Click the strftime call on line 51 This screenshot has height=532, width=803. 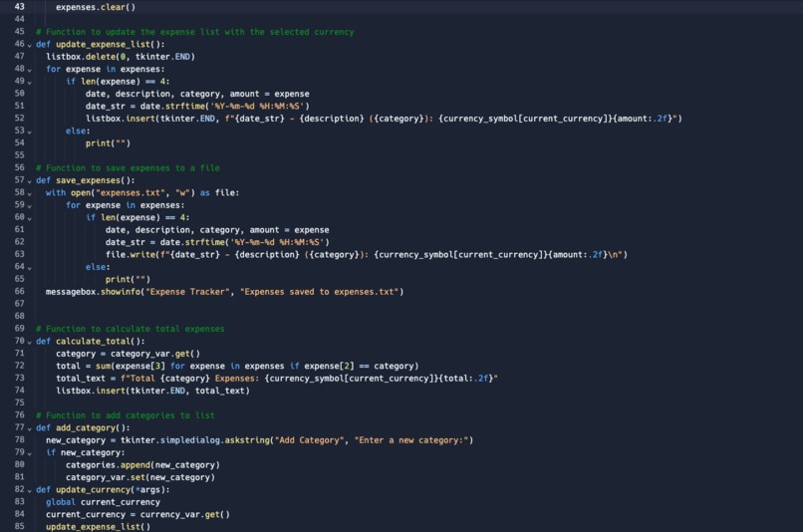pos(224,106)
